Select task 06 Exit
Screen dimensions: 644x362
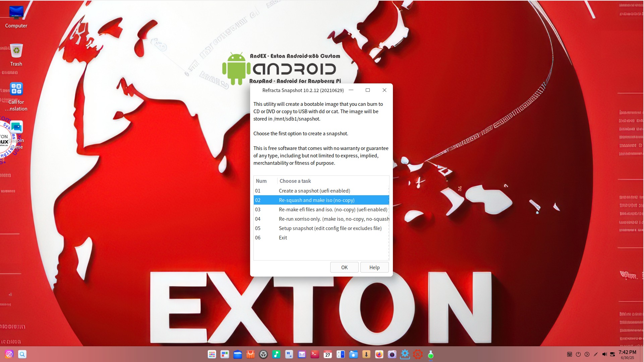click(x=321, y=237)
